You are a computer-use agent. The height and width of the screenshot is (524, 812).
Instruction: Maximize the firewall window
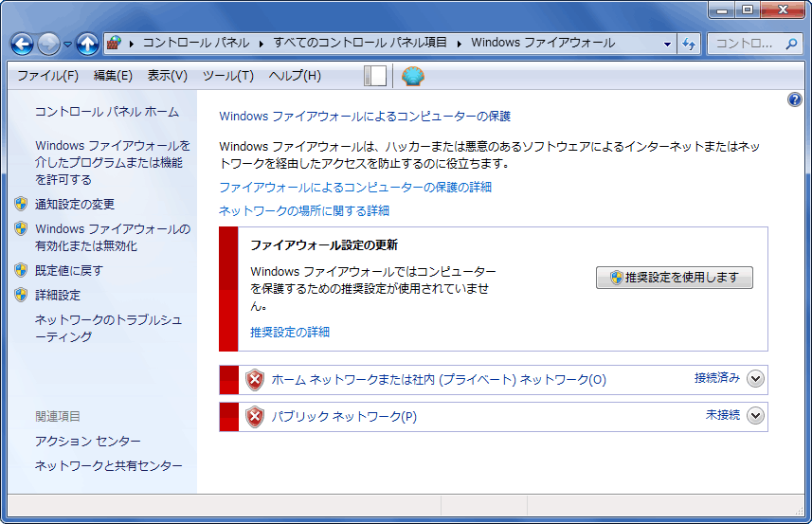[748, 9]
